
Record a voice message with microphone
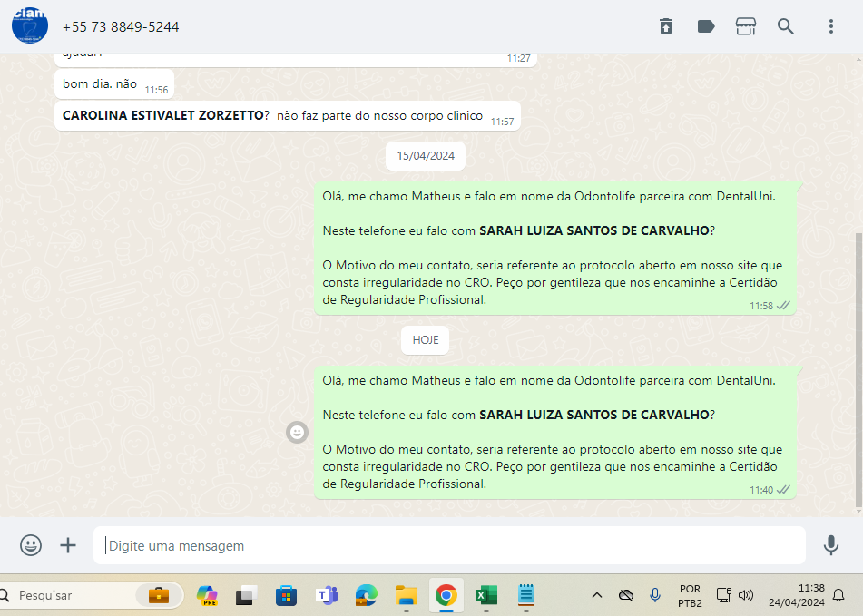(x=830, y=545)
